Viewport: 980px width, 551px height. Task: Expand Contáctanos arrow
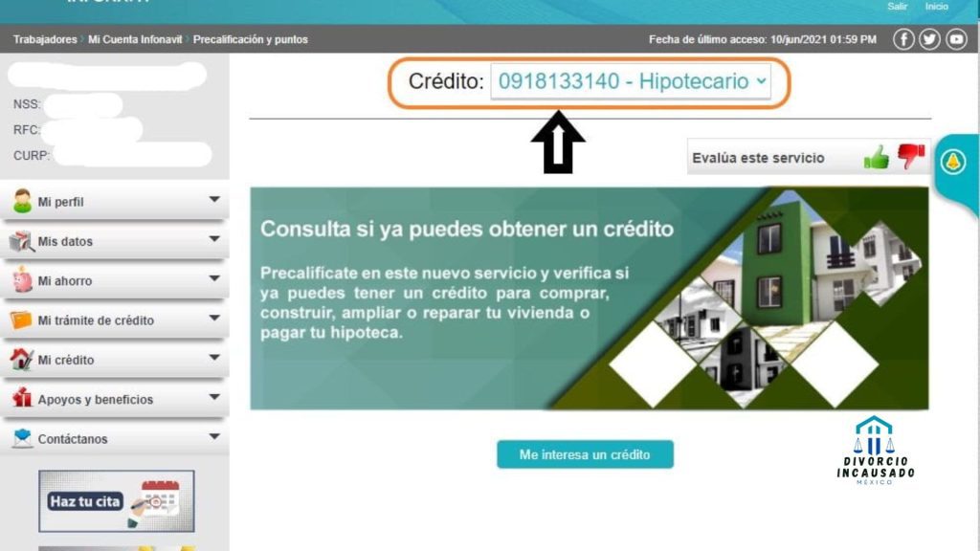(214, 436)
